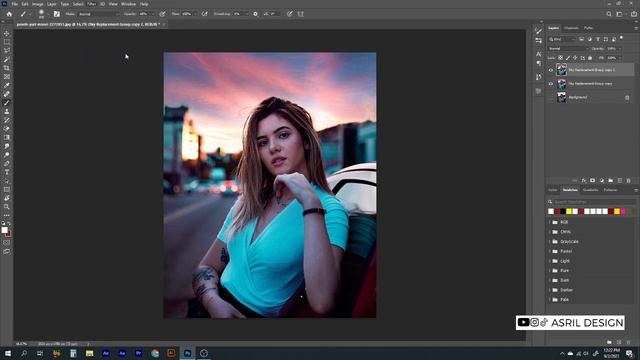Toggle Quick Mask mode

[7, 242]
